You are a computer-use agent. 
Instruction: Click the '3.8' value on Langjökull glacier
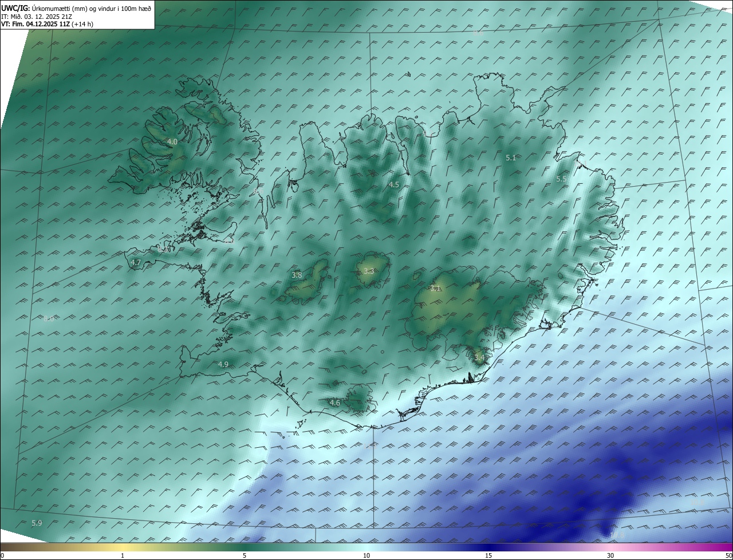(x=297, y=275)
